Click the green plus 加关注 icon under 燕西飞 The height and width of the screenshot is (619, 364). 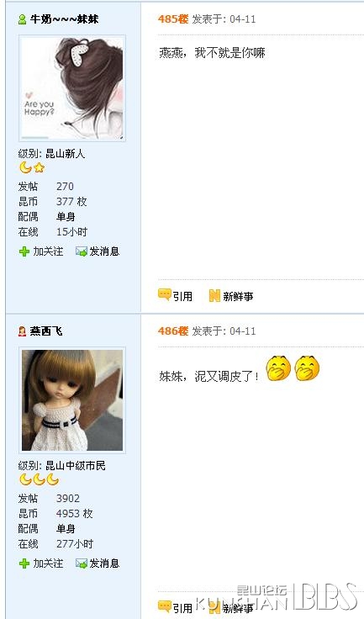coord(24,563)
